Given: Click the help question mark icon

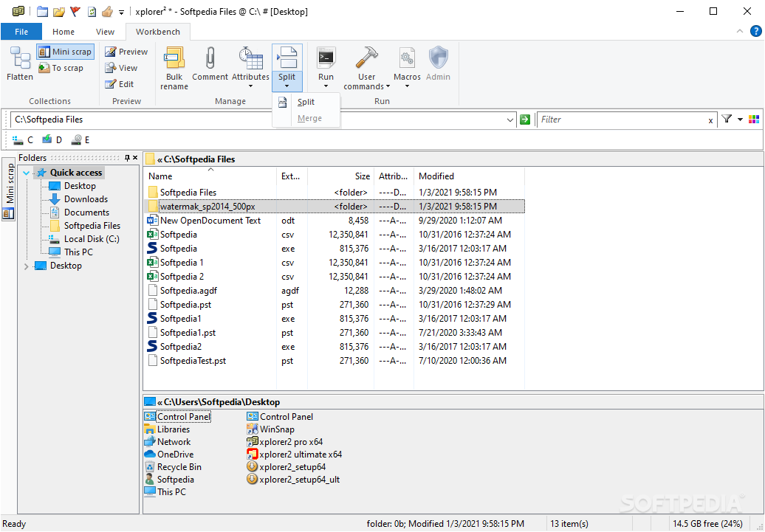Looking at the screenshot, I should click(755, 31).
